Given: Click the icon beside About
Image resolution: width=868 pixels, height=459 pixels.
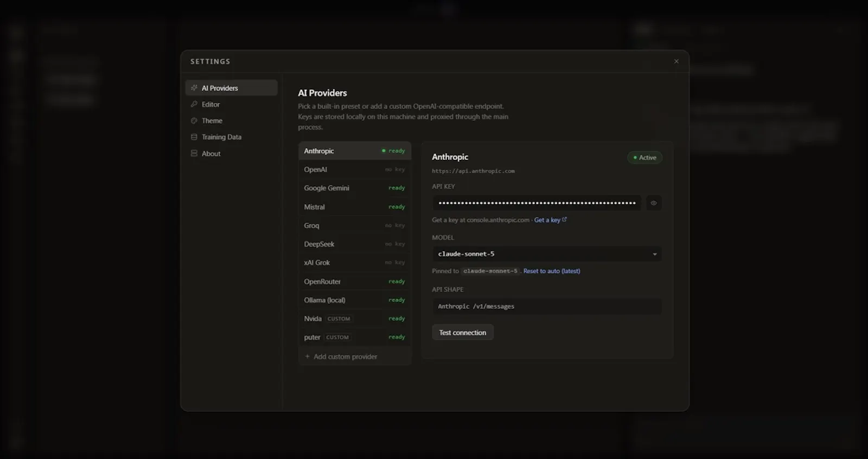Looking at the screenshot, I should pos(194,153).
